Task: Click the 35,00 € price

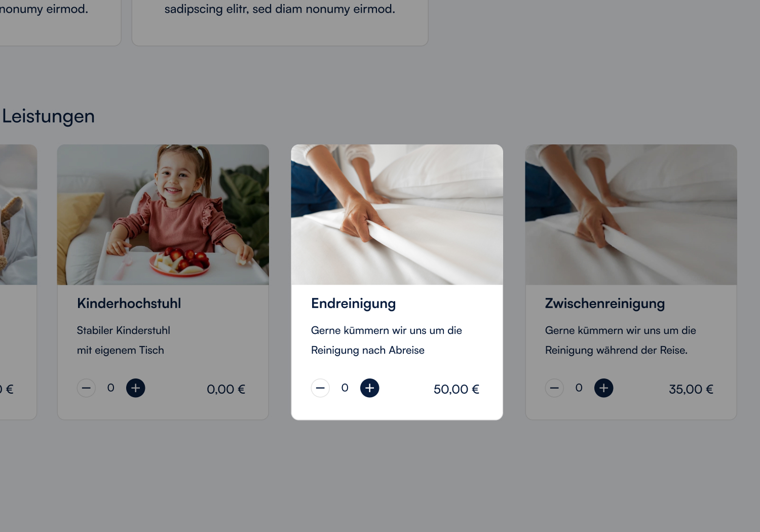Action: [x=691, y=389]
